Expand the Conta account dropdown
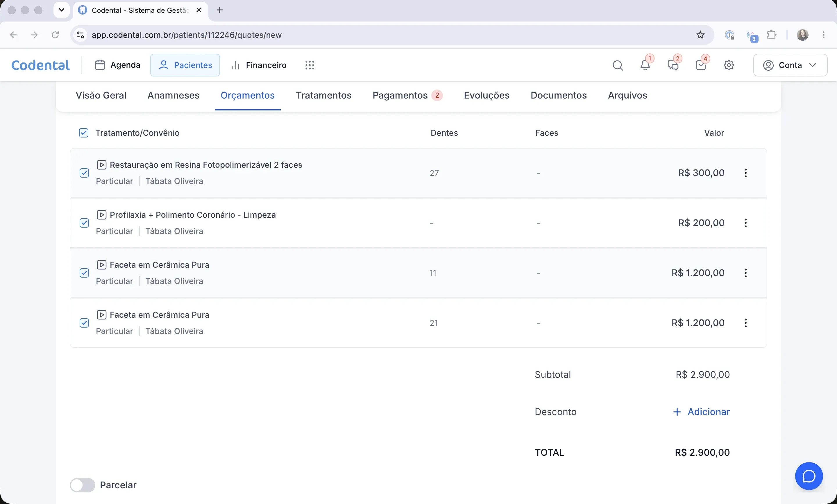The width and height of the screenshot is (837, 504). pyautogui.click(x=790, y=65)
